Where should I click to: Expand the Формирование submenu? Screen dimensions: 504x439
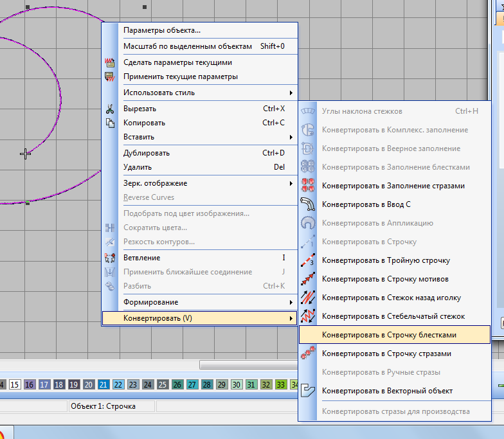[199, 302]
